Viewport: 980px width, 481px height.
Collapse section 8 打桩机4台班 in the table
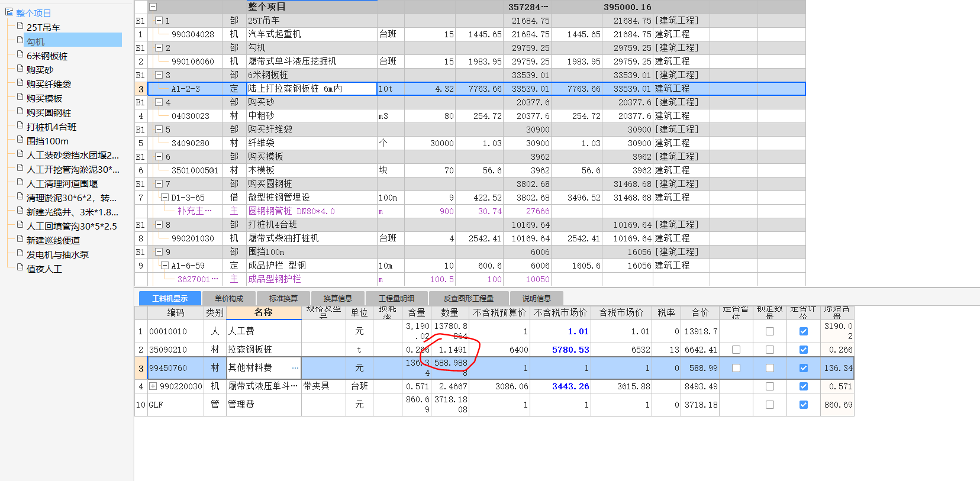(x=159, y=225)
